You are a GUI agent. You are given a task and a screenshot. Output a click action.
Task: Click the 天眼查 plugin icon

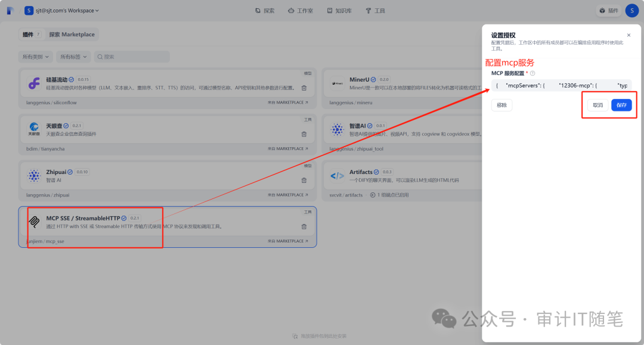[x=34, y=129]
